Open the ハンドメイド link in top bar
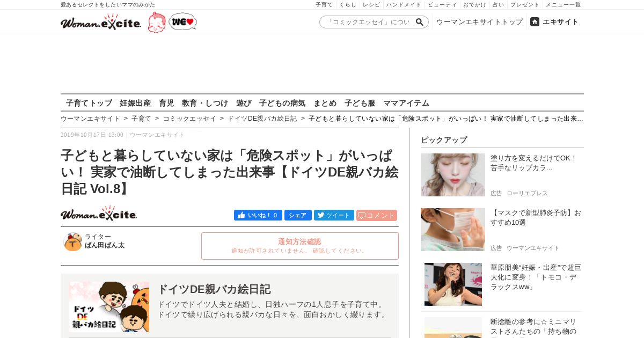Viewport: 644px width, 338px height. coord(404,4)
